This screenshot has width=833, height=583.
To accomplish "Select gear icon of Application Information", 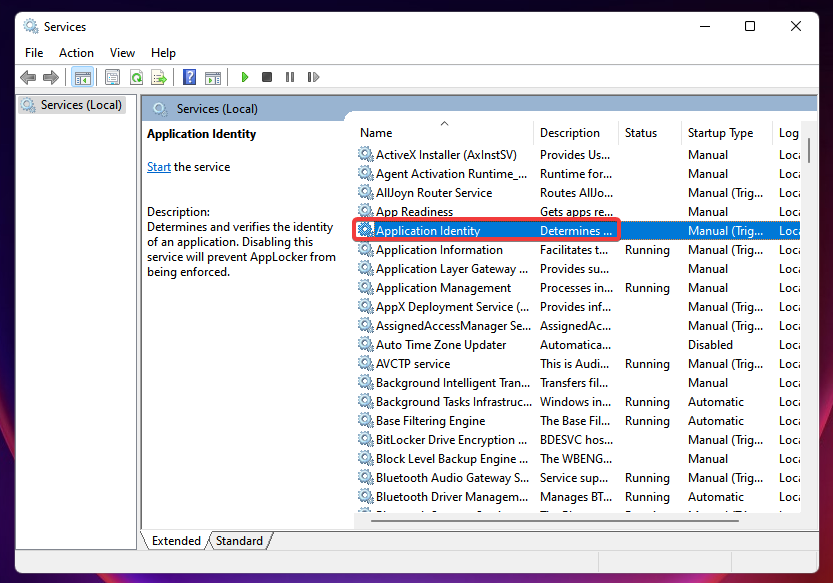I will coord(366,250).
